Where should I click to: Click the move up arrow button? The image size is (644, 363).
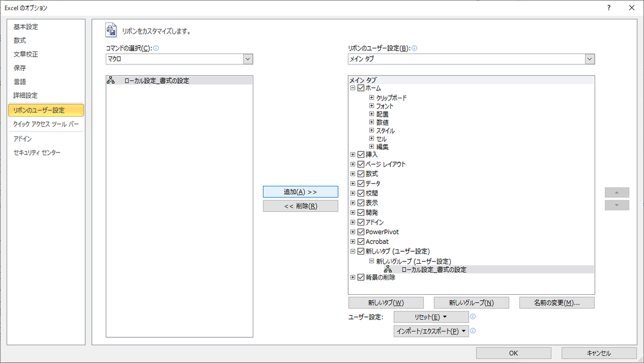617,192
